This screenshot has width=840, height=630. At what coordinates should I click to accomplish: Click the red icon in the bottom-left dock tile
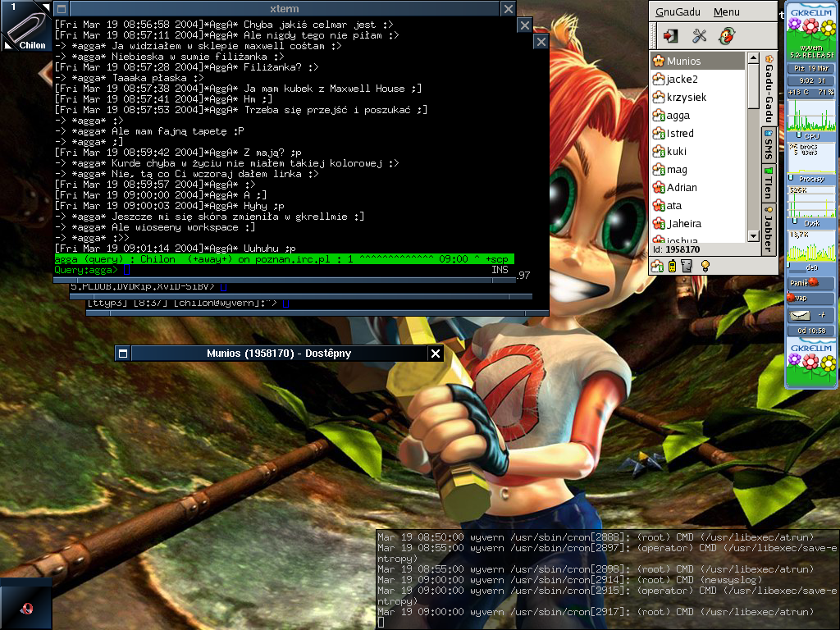(x=26, y=607)
